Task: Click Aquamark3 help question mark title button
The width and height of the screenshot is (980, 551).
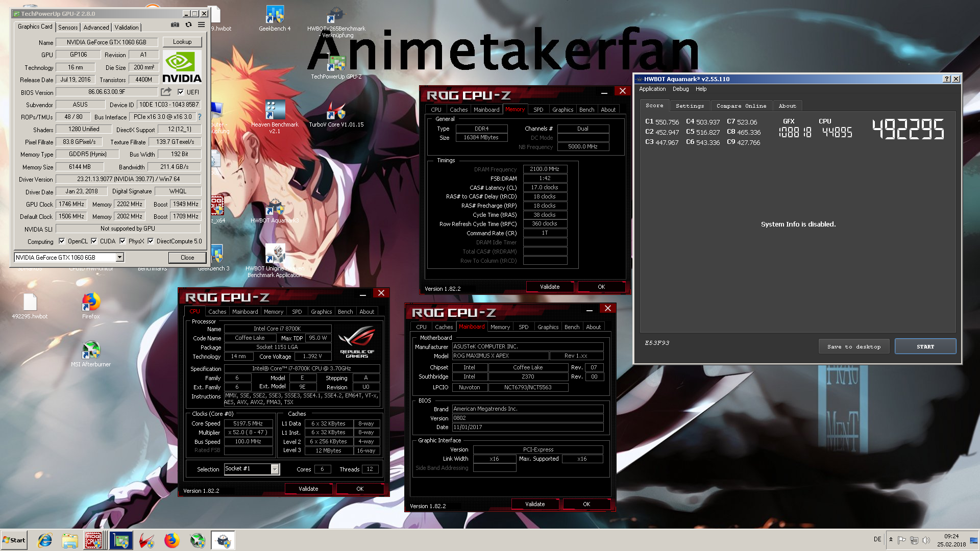Action: (947, 79)
